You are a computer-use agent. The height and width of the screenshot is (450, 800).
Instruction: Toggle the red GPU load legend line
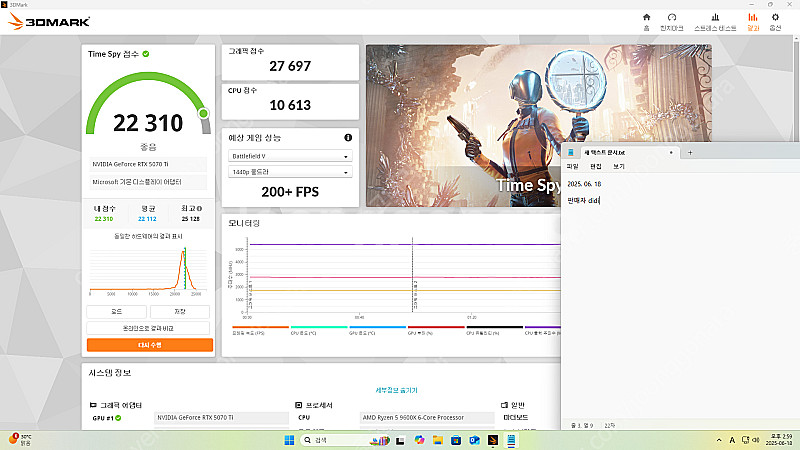tap(436, 327)
